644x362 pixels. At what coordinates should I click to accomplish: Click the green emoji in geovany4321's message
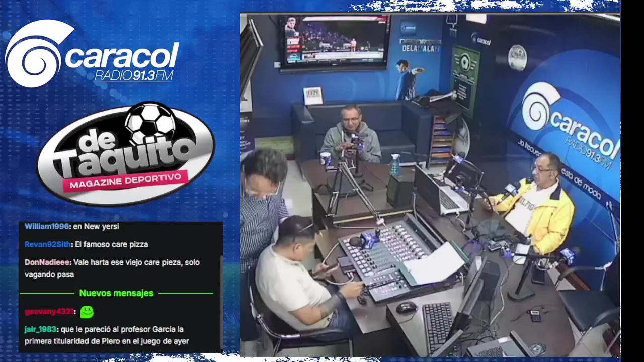tap(87, 312)
